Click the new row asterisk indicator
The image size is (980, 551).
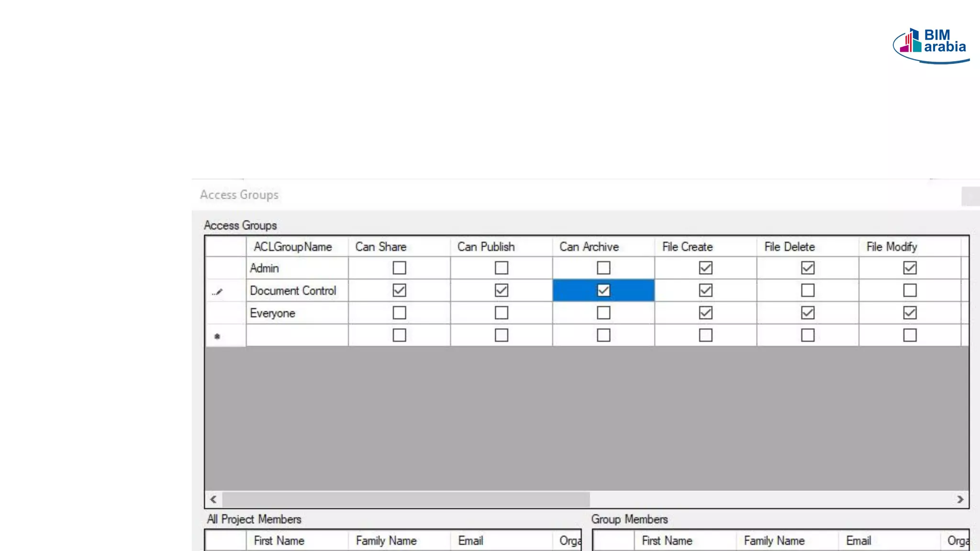tap(217, 336)
